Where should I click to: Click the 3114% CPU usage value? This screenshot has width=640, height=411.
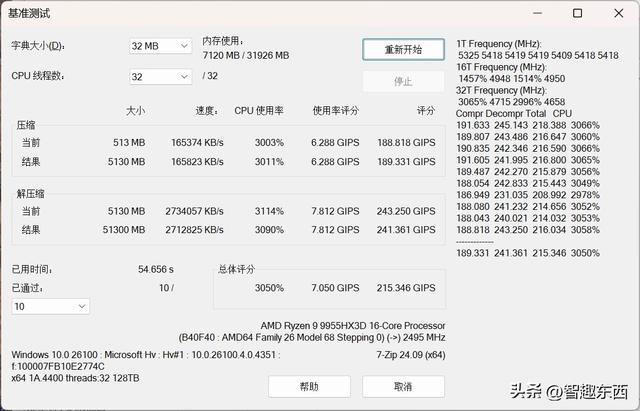click(269, 211)
